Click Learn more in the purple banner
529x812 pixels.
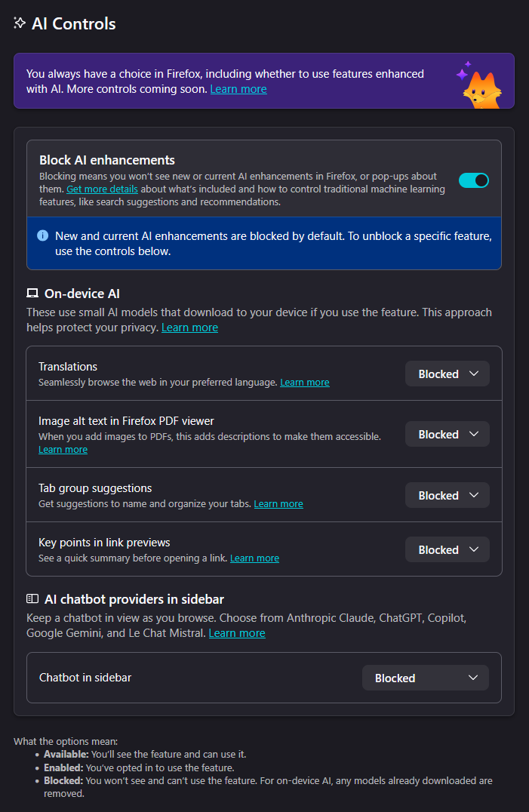click(238, 89)
